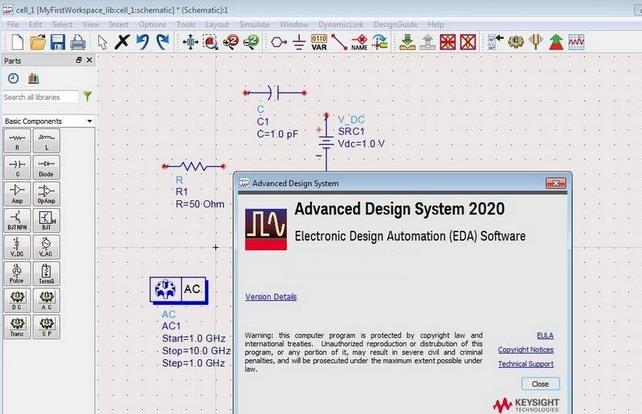Choose the arrow pointer select tool

pyautogui.click(x=102, y=42)
